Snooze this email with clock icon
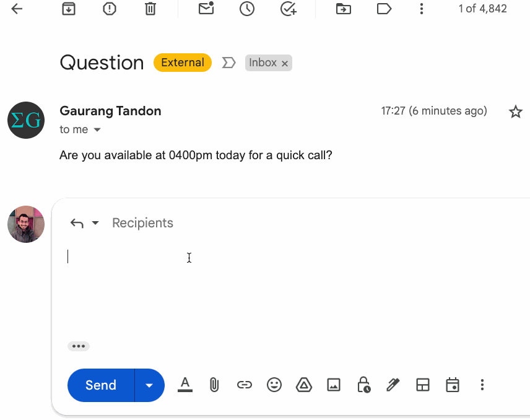The height and width of the screenshot is (420, 530). [247, 9]
